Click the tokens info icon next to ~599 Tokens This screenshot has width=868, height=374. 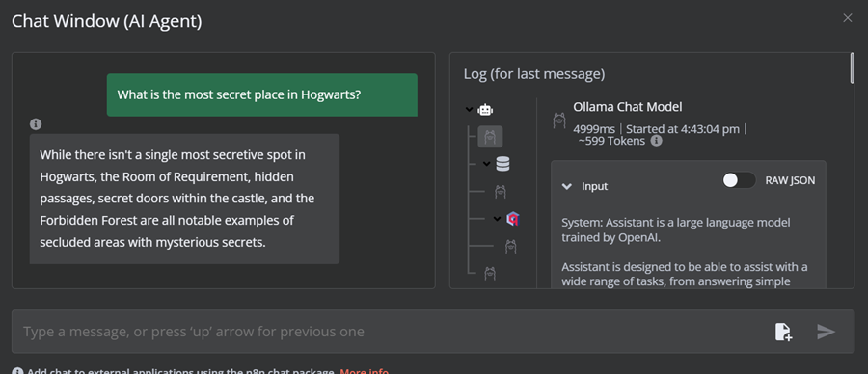point(656,141)
